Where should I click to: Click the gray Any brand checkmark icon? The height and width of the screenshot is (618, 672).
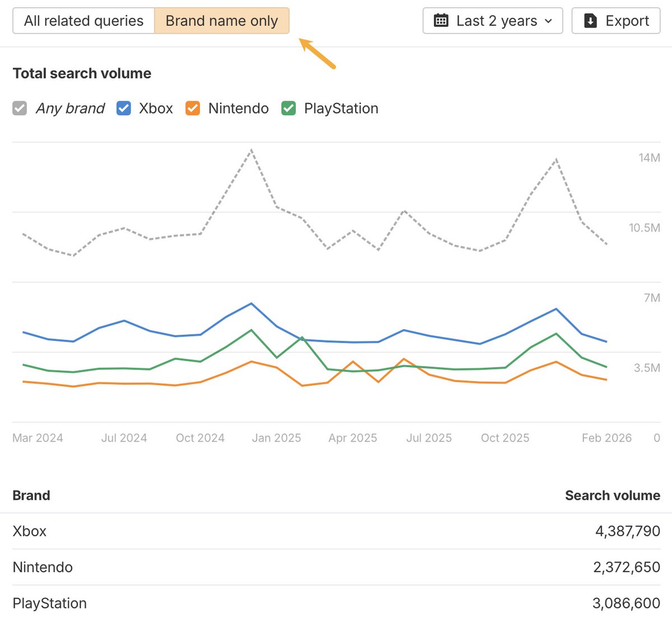(20, 108)
